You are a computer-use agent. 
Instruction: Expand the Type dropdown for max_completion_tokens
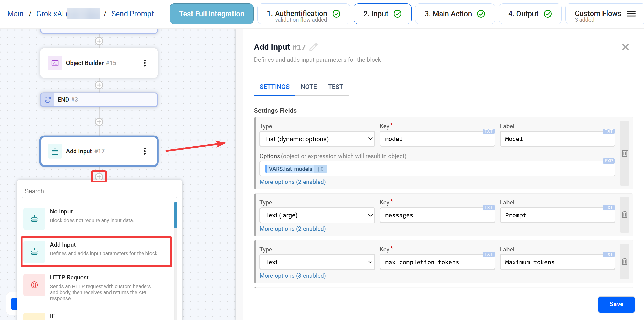click(x=317, y=262)
